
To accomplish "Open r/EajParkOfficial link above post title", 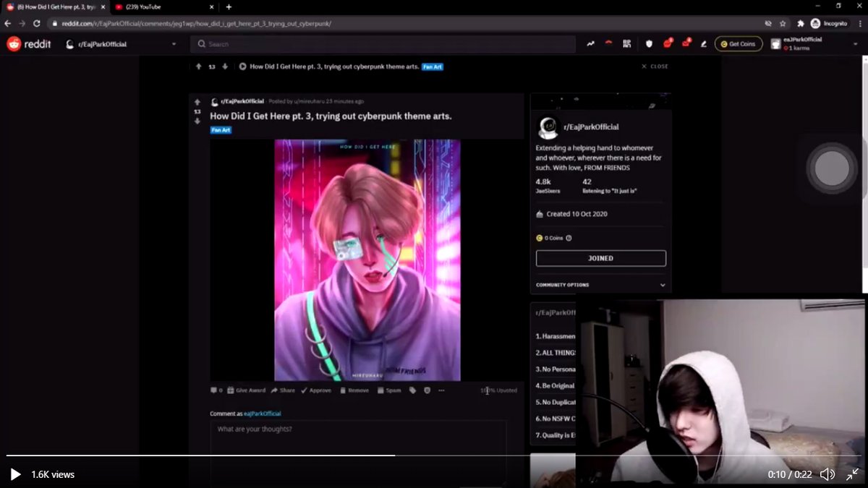I will [x=242, y=102].
